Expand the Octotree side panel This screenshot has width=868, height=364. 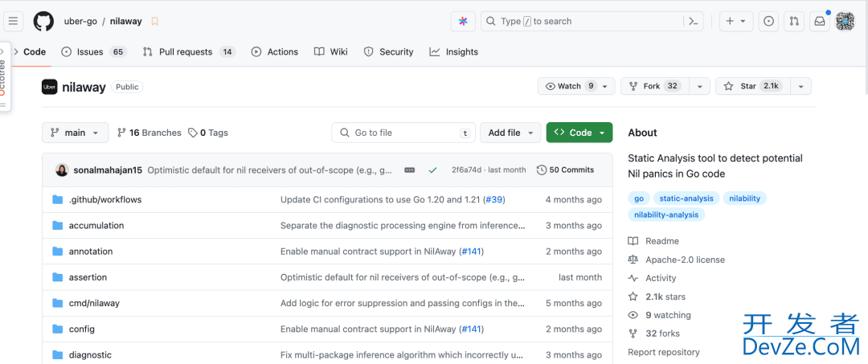(x=5, y=76)
